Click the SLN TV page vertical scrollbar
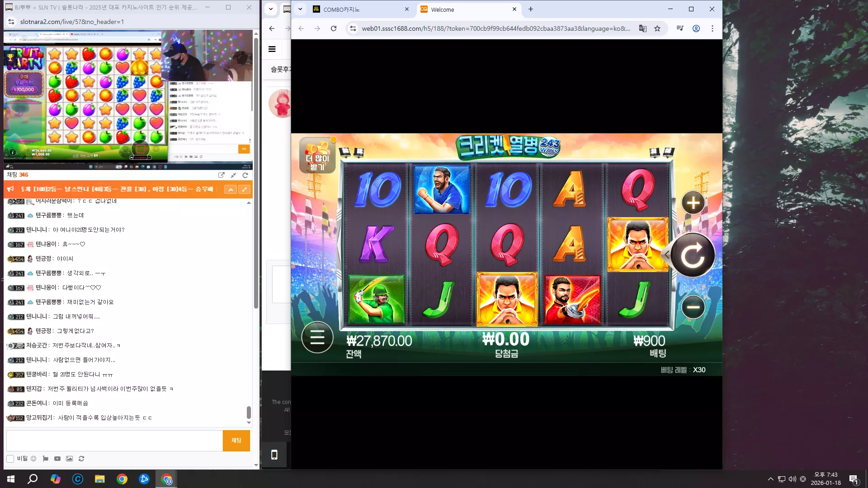The height and width of the screenshot is (488, 868). point(256,174)
